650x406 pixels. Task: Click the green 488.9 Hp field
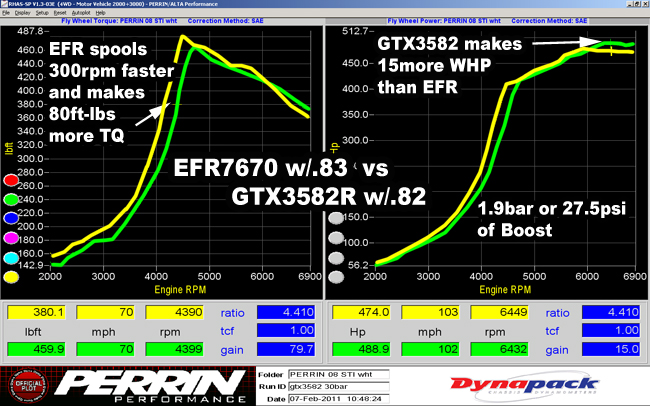point(361,349)
